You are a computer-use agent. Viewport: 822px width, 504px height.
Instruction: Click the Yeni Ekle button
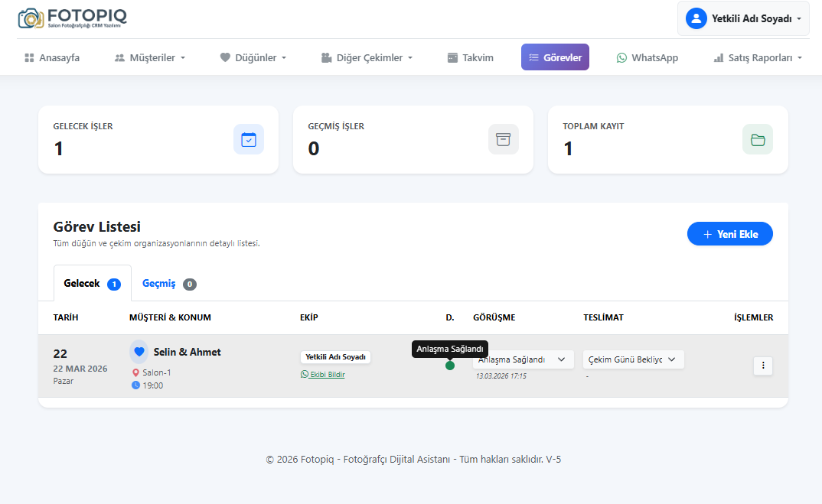pos(729,234)
